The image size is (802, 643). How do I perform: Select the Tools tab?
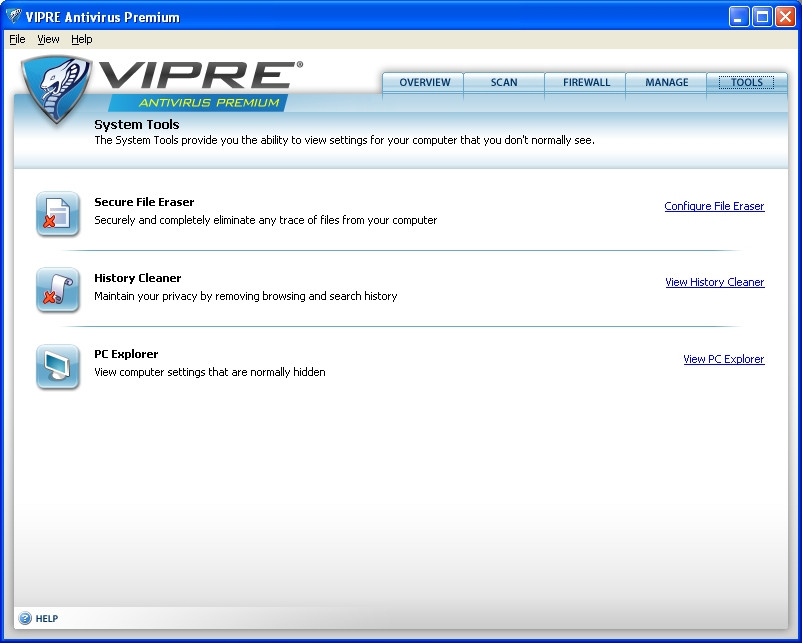tap(747, 82)
